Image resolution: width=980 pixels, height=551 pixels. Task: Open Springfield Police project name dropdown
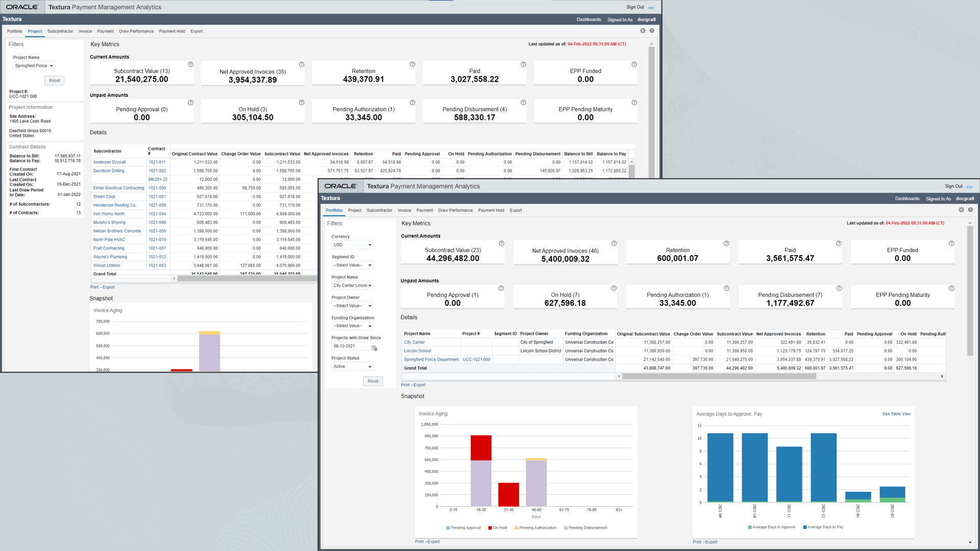pyautogui.click(x=34, y=66)
